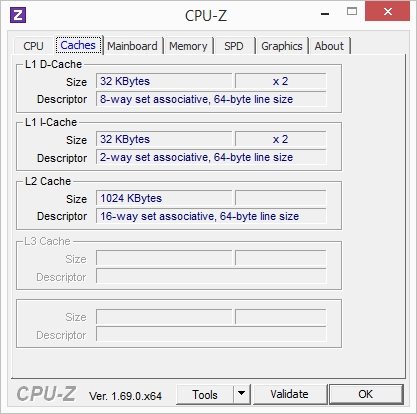Go to the Memory tab
This screenshot has height=414, width=417.
188,46
